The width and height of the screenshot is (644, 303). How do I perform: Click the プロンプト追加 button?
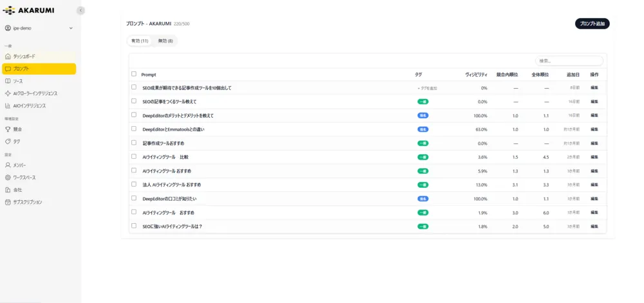pyautogui.click(x=592, y=24)
